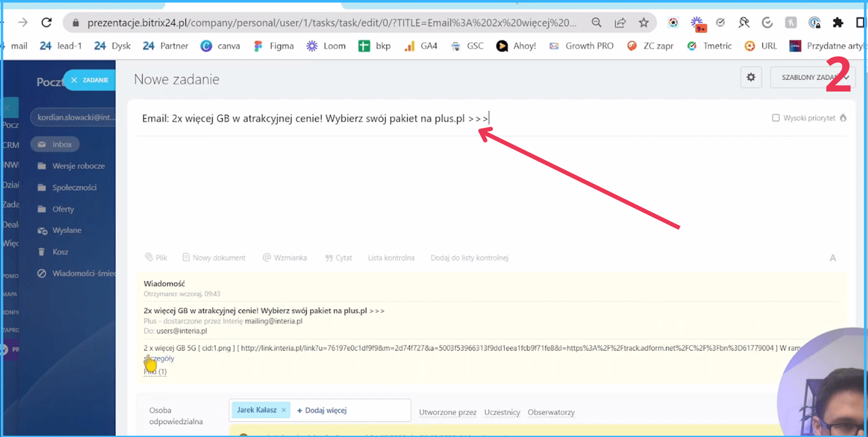The width and height of the screenshot is (868, 437).
Task: Click the browser reload icon
Action: (x=47, y=22)
